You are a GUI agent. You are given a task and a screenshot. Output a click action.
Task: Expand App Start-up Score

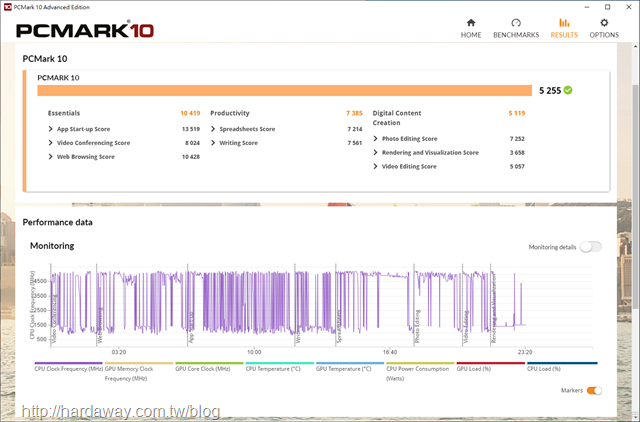[51, 129]
